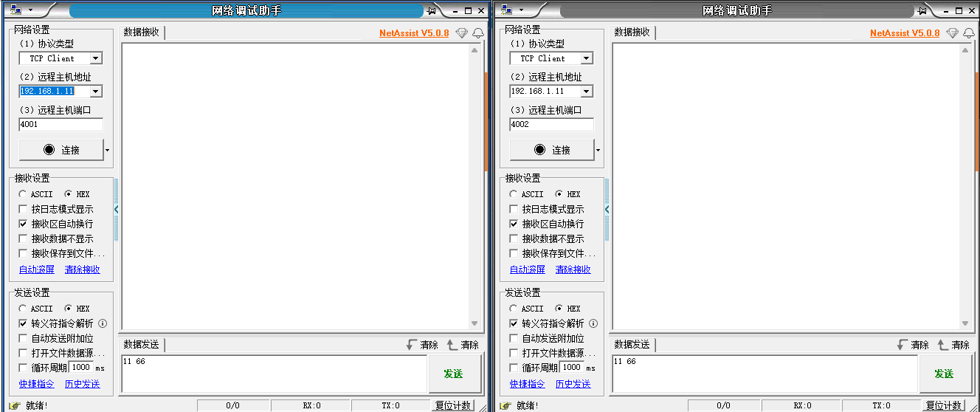Select ASCII receive mode in port 4002 window
The width and height of the screenshot is (980, 412).
point(514,194)
